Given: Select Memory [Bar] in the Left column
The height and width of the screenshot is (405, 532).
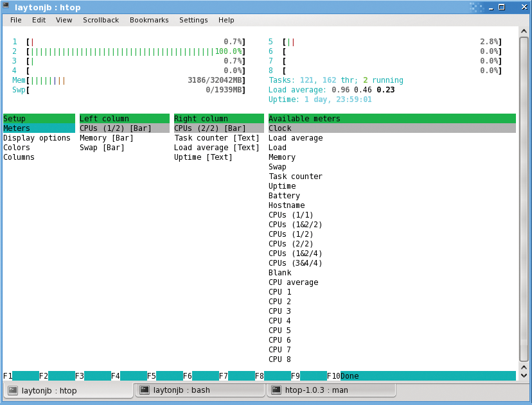Looking at the screenshot, I should coord(106,137).
